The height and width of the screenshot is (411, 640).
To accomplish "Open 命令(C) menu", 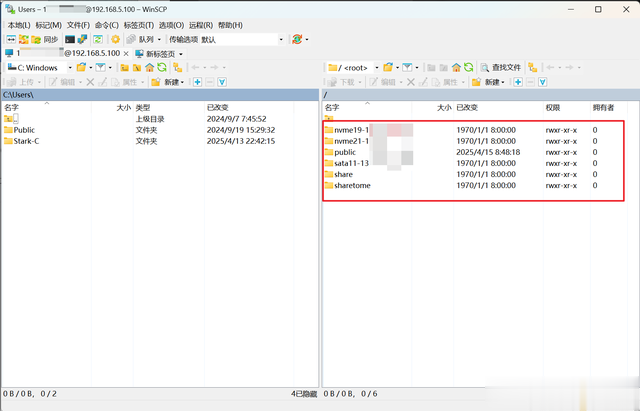I will pos(107,25).
